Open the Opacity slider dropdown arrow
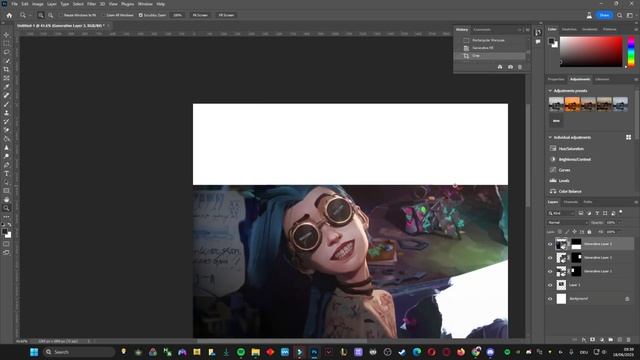 620,222
